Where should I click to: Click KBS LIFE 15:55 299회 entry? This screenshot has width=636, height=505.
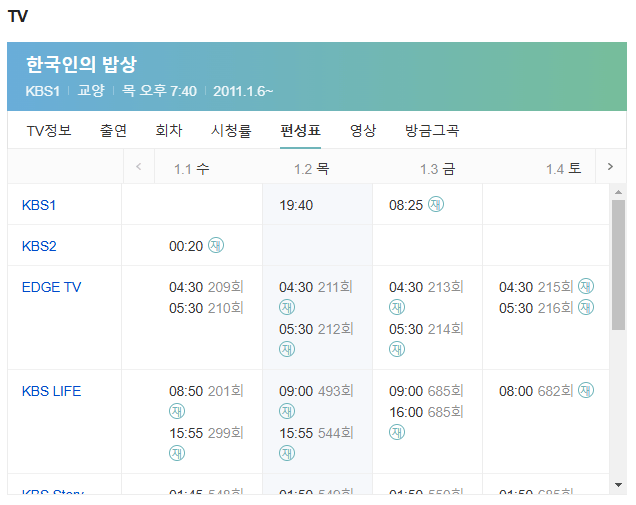(206, 433)
